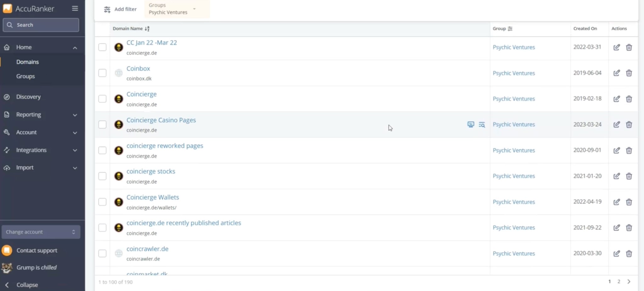This screenshot has width=644, height=291.
Task: Open Group column filter icon
Action: pos(510,29)
